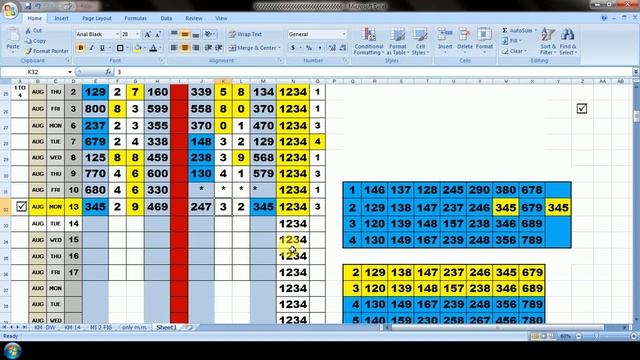Open Sort & Filter menu
The width and height of the screenshot is (640, 360).
[x=548, y=41]
